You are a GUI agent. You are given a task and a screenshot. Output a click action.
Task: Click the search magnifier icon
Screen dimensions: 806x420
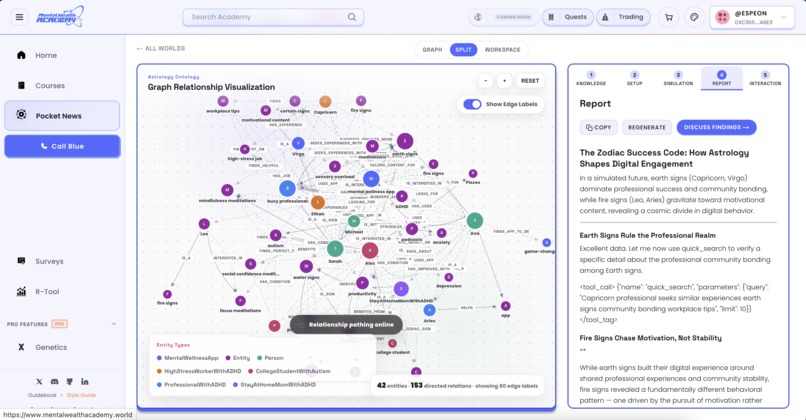352,17
